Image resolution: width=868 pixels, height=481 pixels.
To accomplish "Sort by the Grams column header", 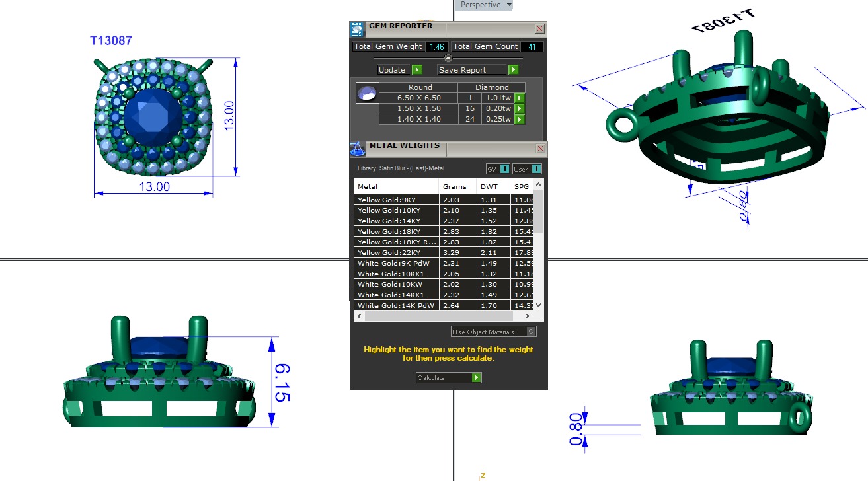I will 455,186.
